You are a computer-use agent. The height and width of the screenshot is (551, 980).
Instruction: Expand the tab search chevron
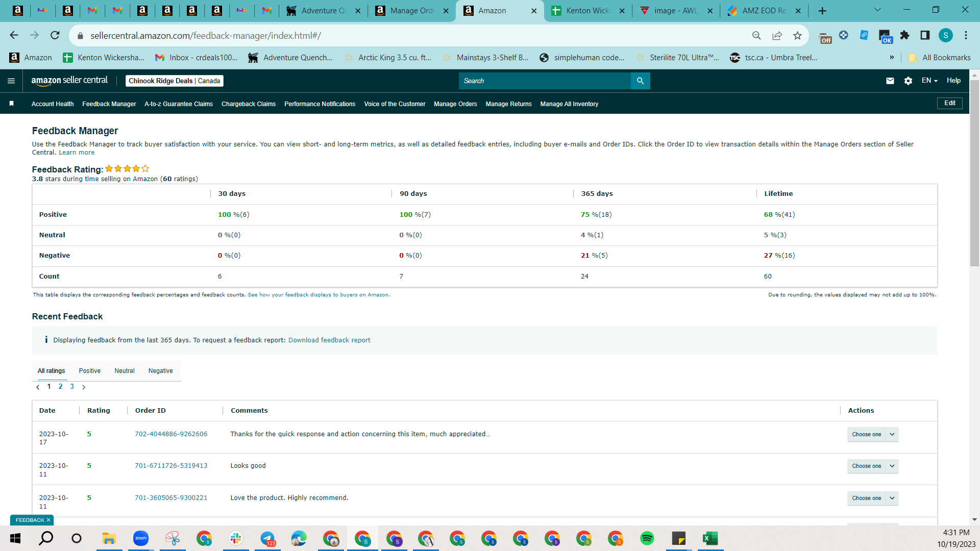[877, 10]
